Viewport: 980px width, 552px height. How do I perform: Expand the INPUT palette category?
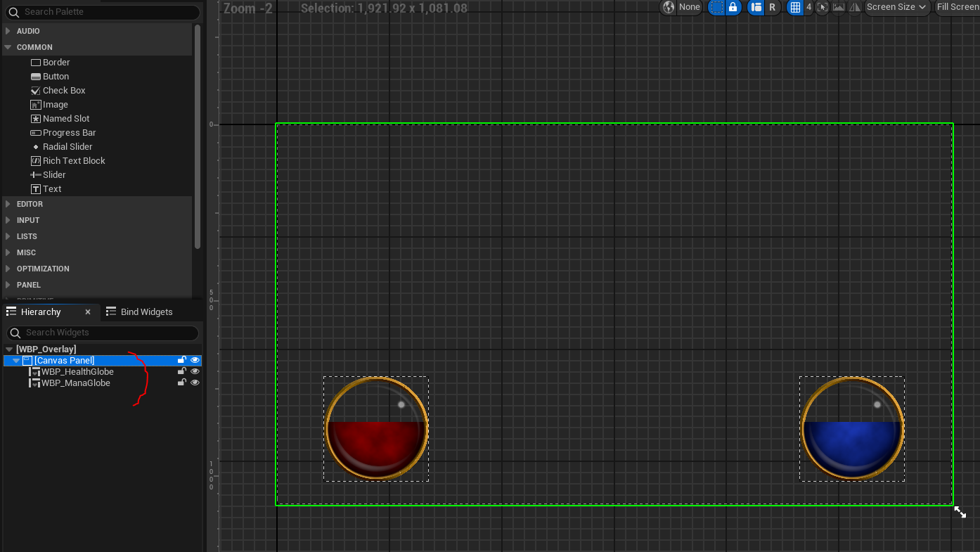pyautogui.click(x=8, y=220)
